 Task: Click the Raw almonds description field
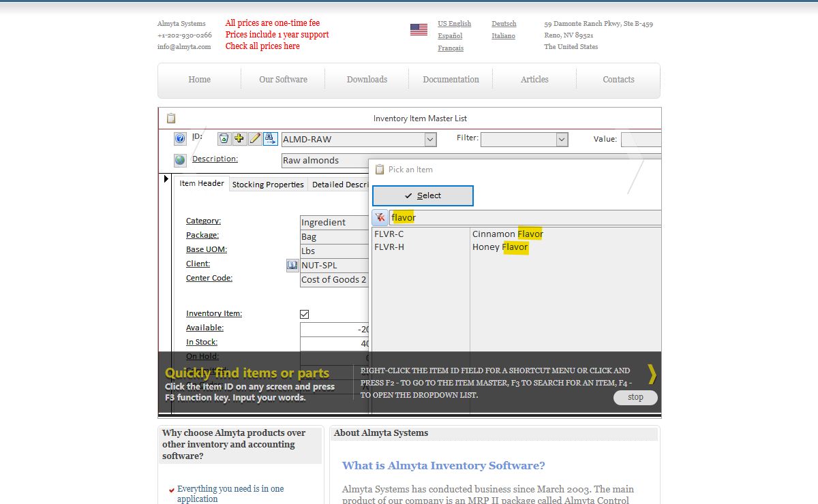coord(325,161)
